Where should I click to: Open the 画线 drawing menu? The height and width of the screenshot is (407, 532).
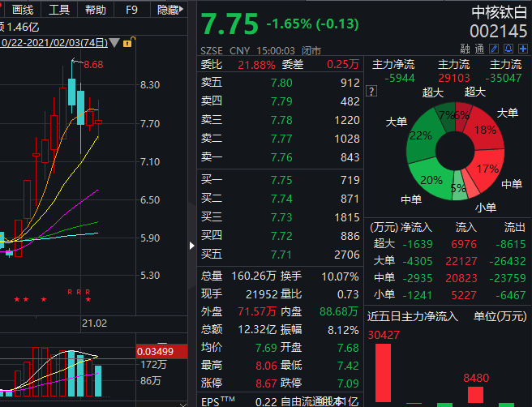click(23, 10)
